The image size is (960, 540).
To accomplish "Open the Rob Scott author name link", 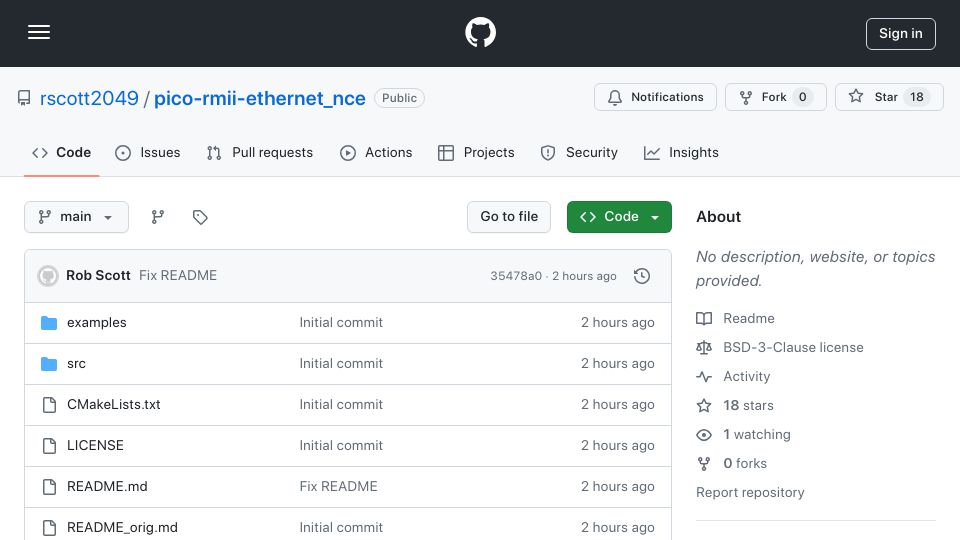I will [98, 276].
